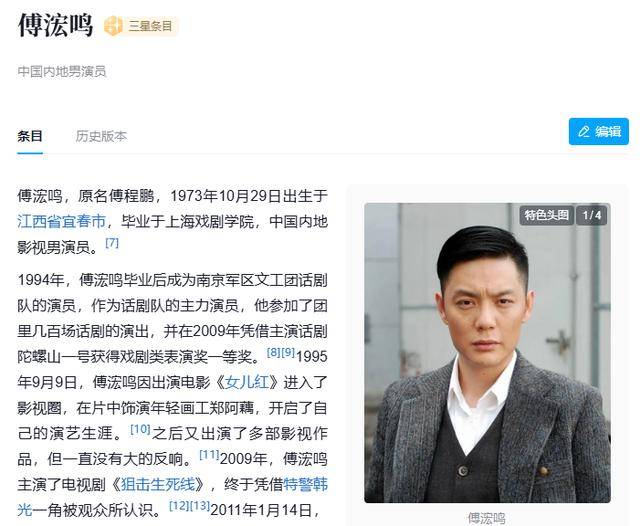Viewport: 640px width, 526px height.
Task: Click reference citation [9]
Action: [288, 352]
